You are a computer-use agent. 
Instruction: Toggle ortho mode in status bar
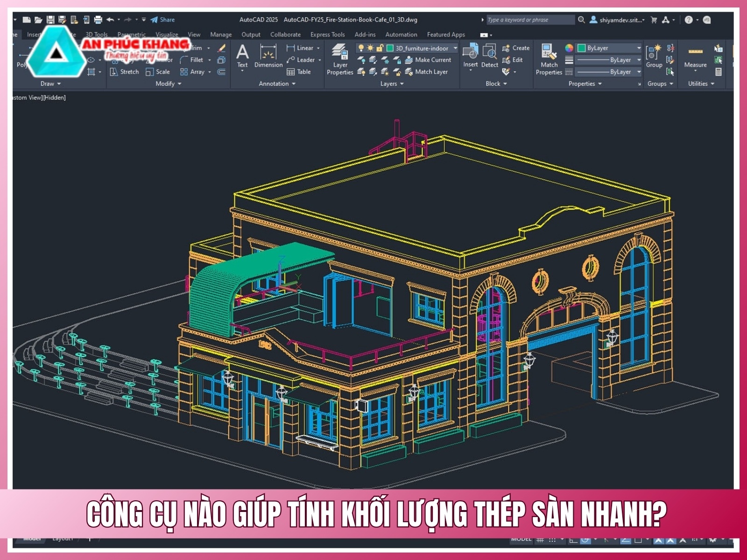pyautogui.click(x=573, y=540)
